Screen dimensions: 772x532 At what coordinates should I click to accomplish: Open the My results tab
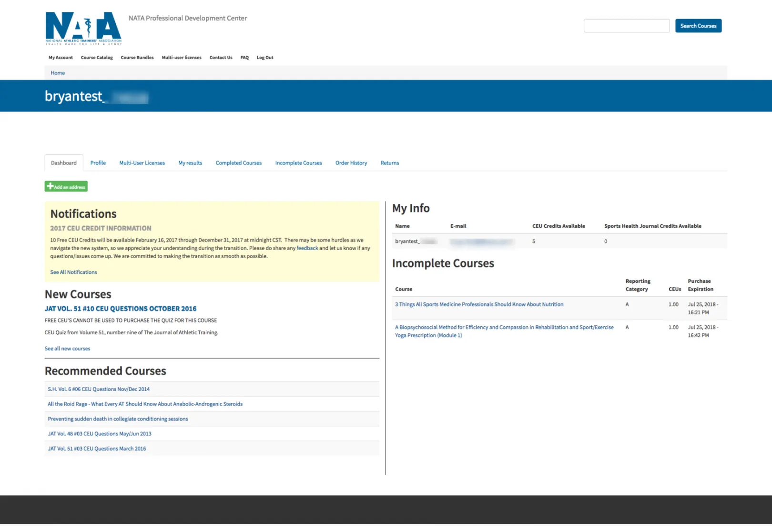tap(190, 163)
